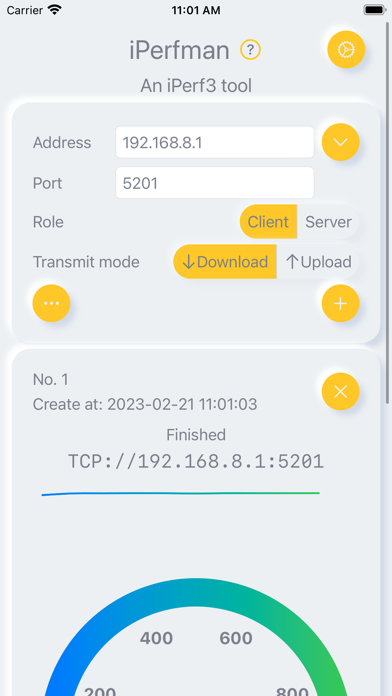The height and width of the screenshot is (696, 392).
Task: Tap the 11:01 AM status bar clock
Action: coord(196,11)
